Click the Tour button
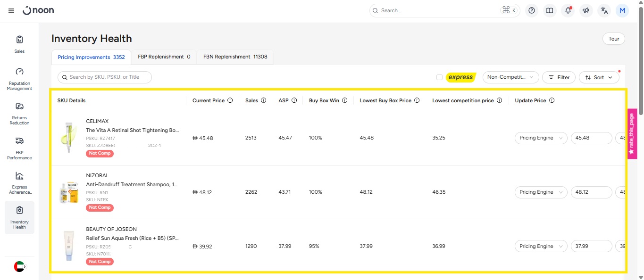The width and height of the screenshot is (644, 280). (613, 39)
